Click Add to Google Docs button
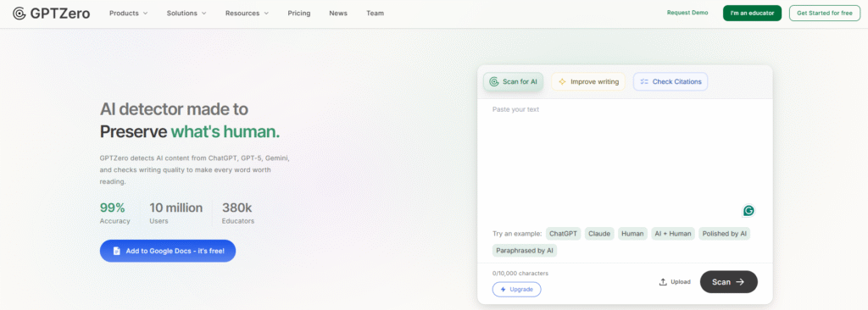Viewport: 868px width, 310px height. 168,251
